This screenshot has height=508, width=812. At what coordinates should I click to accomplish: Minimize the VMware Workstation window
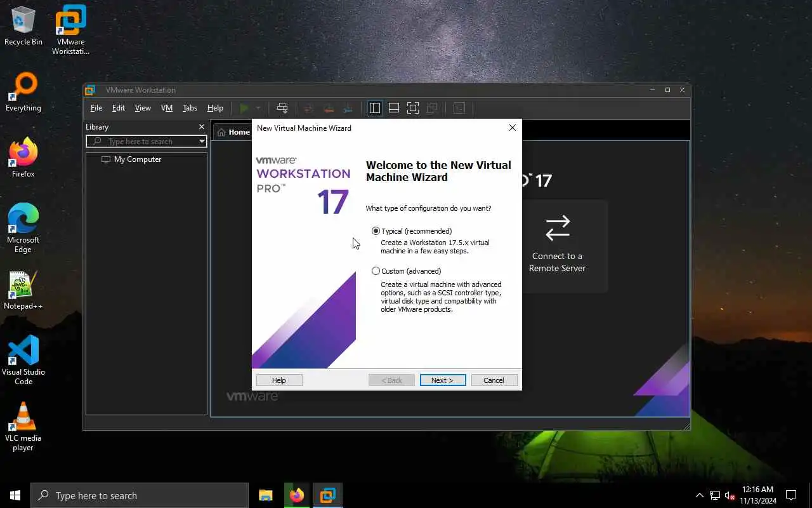tap(652, 90)
